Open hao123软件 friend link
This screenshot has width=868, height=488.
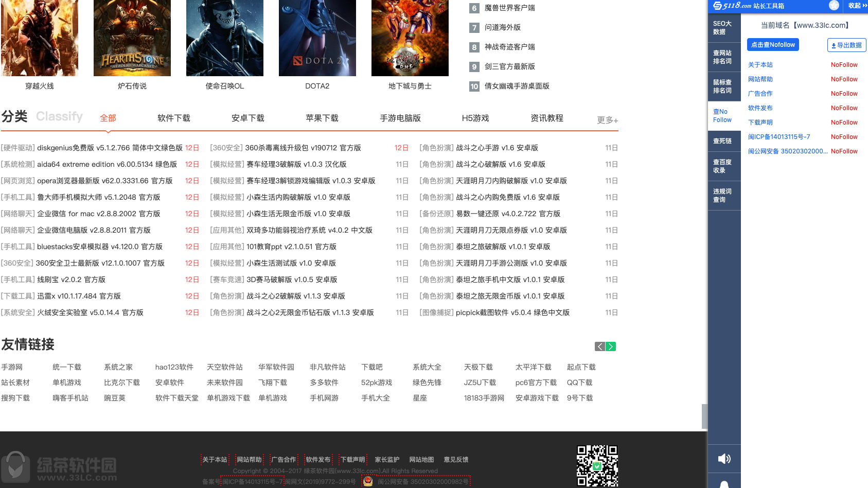(174, 367)
